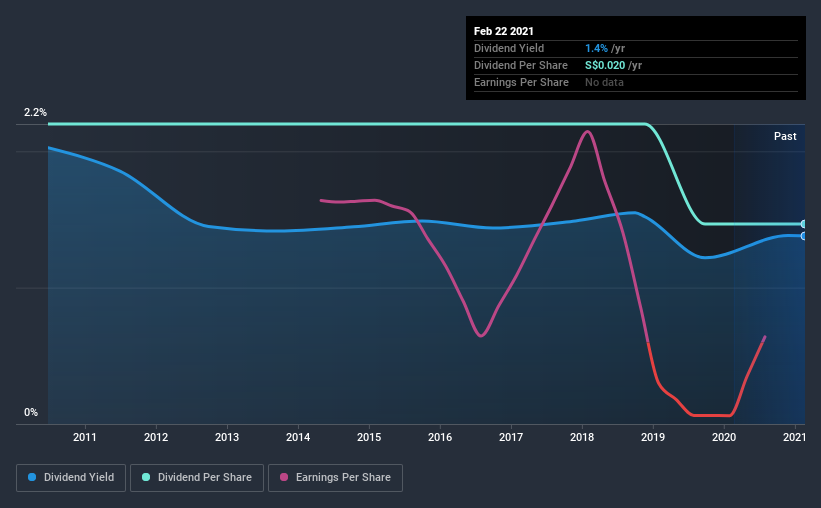
Task: Click the Past region label
Action: tap(785, 136)
